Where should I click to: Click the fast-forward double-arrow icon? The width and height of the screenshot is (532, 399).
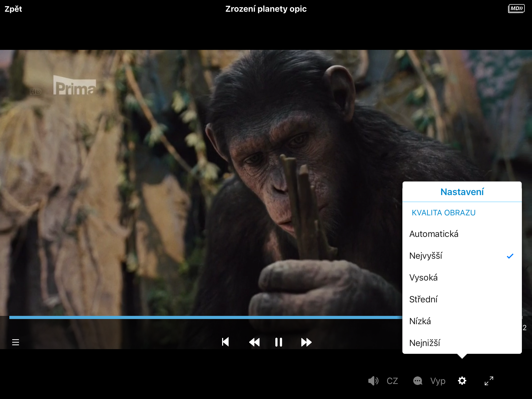pos(306,342)
